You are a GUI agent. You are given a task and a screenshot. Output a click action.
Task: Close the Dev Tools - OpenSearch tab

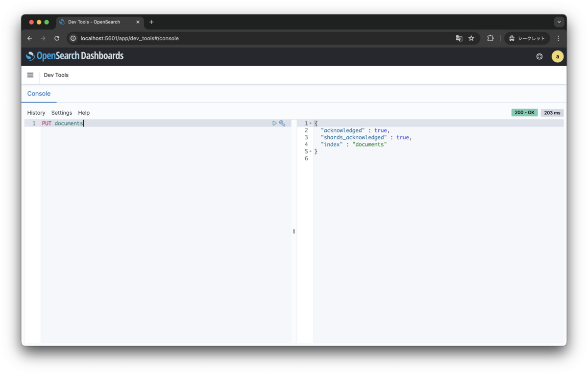[x=138, y=22]
